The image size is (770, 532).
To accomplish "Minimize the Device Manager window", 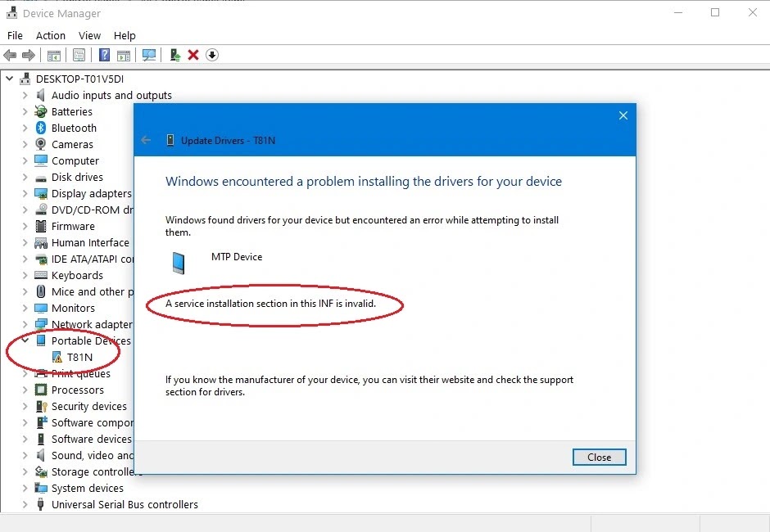I will click(678, 12).
